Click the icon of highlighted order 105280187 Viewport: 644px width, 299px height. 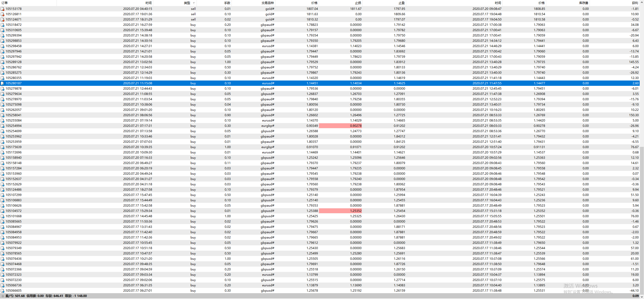coord(3,83)
